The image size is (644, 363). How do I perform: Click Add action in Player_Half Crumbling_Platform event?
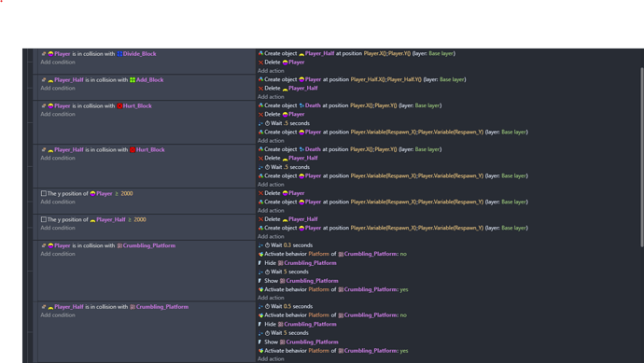pos(271,359)
